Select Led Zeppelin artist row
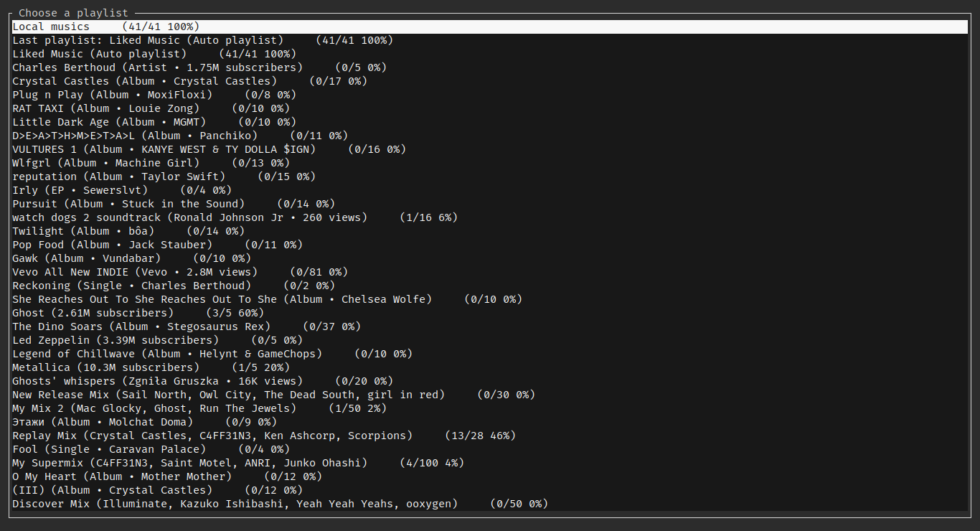Screen dimensions: 980x531 [490, 340]
